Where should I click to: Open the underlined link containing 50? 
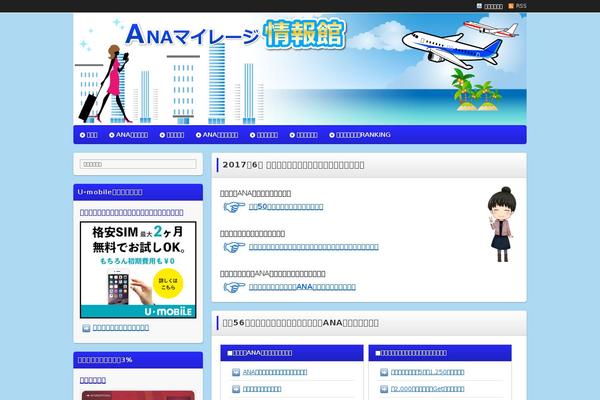286,207
